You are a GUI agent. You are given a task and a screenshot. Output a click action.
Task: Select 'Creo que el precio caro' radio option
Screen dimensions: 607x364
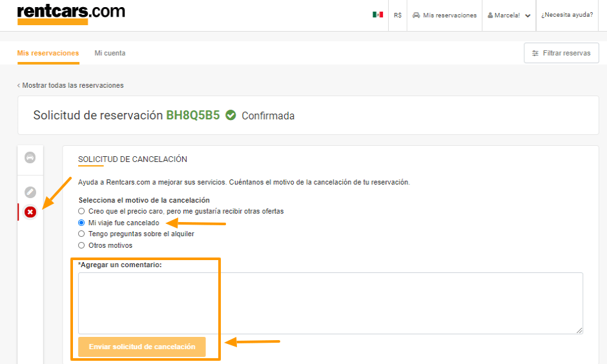coord(81,211)
